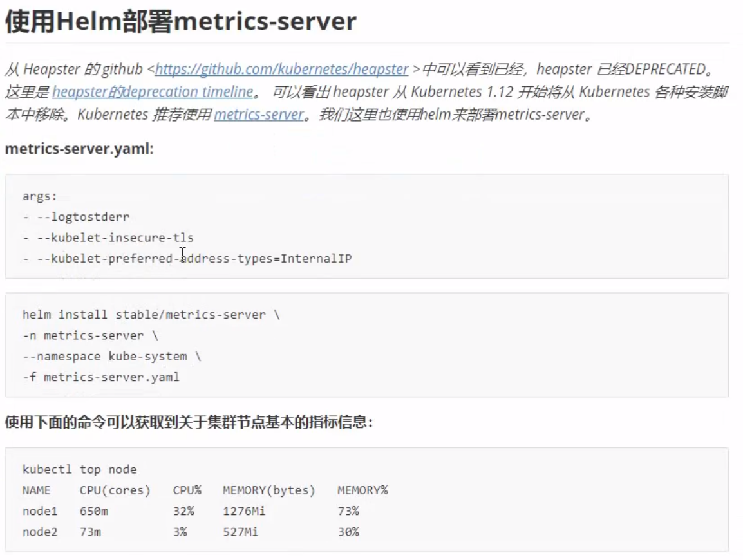Screen dimensions: 743x560
Task: Click the 'CPU(cores)' column header
Action: pos(115,490)
